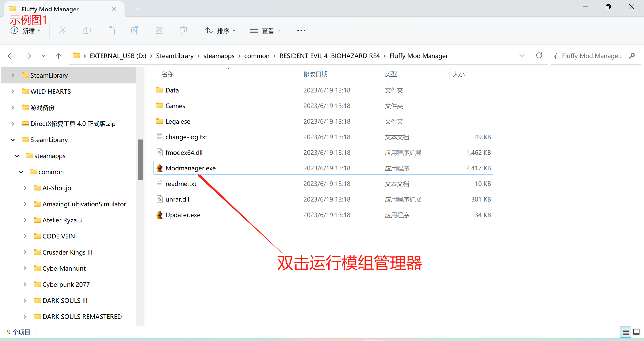Select Modmanager.exe in the file list
Screen dimensions: 644x341
190,168
